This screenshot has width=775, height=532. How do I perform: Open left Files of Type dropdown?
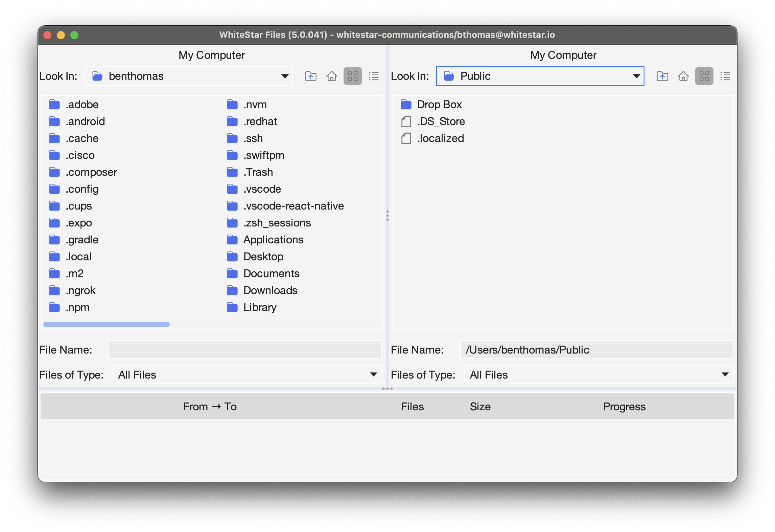247,374
